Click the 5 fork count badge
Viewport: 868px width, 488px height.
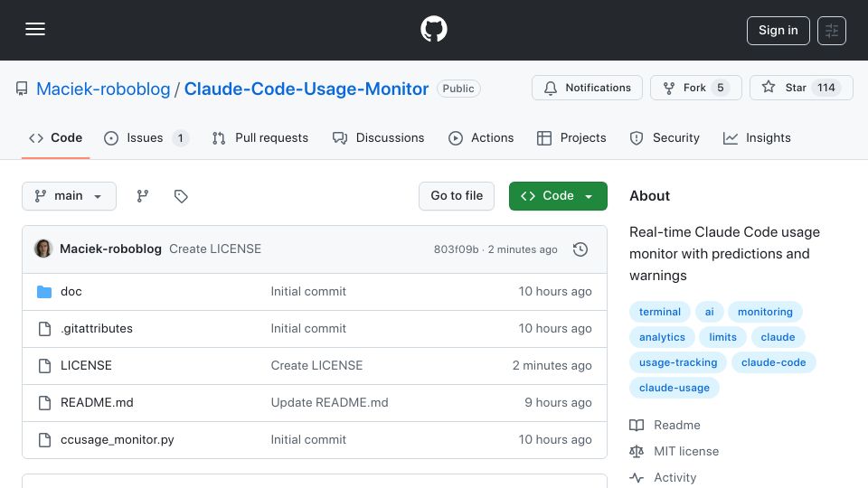coord(721,88)
